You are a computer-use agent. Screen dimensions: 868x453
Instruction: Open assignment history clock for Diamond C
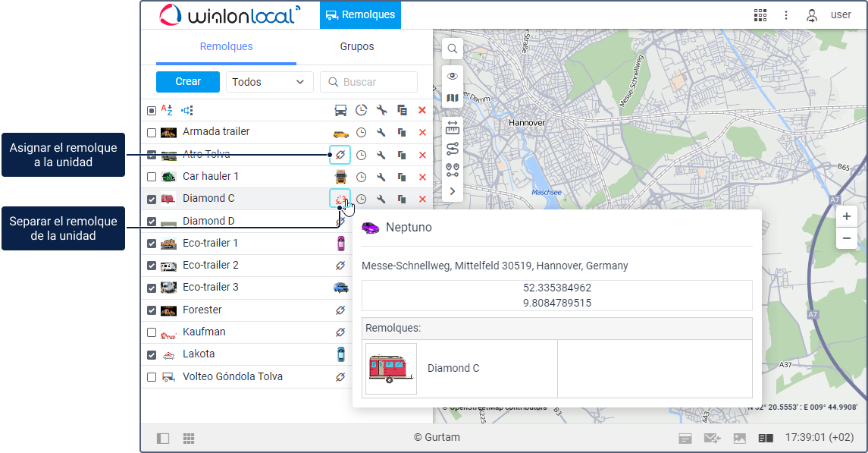point(362,200)
